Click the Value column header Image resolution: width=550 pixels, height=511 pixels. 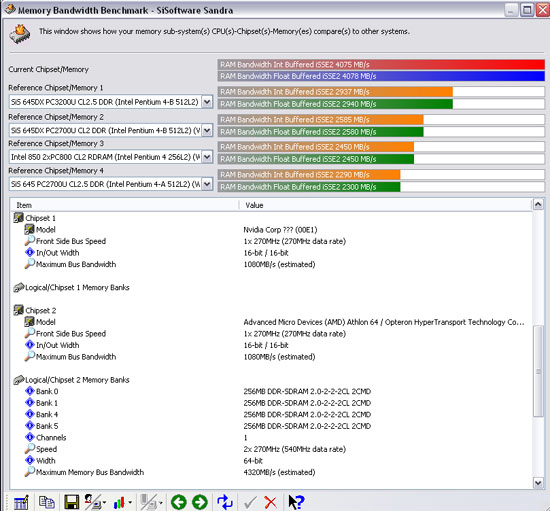(x=385, y=205)
